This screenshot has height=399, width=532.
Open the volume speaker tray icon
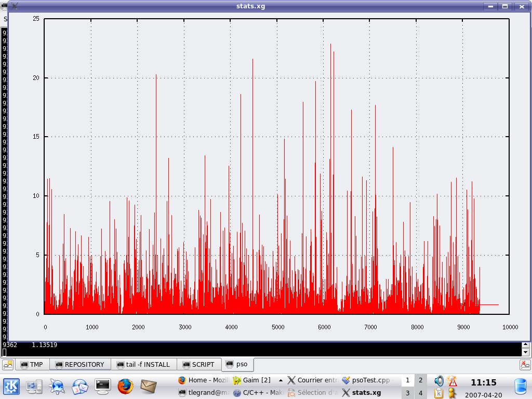(x=439, y=380)
